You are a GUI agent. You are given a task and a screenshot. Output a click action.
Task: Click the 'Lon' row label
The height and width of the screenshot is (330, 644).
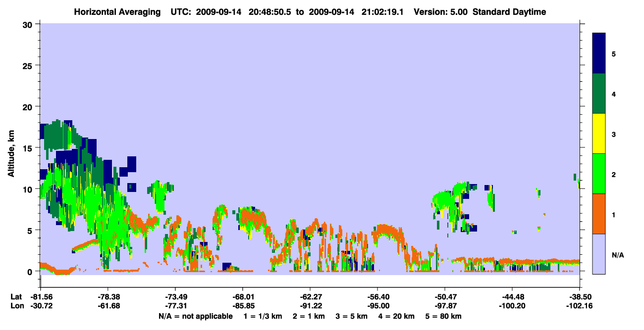[x=16, y=306]
